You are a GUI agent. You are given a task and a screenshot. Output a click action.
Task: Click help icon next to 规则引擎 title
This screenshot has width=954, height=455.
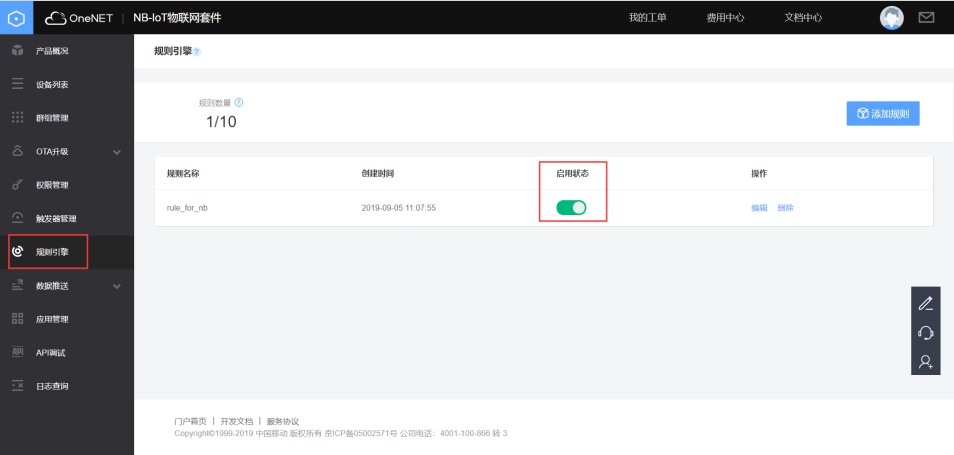click(x=197, y=52)
